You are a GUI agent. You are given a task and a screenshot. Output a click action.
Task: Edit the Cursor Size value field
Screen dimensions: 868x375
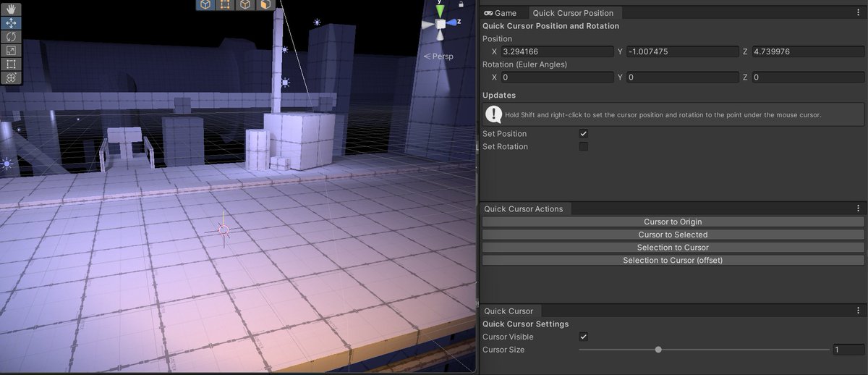click(x=848, y=350)
